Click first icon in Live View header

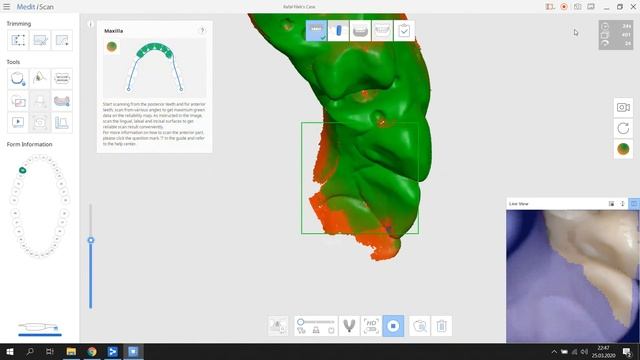(611, 204)
